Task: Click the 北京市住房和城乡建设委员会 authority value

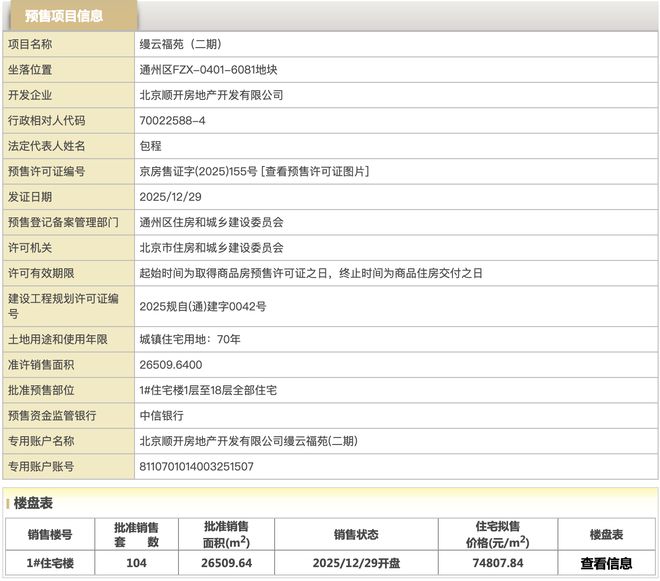Action: [x=212, y=247]
